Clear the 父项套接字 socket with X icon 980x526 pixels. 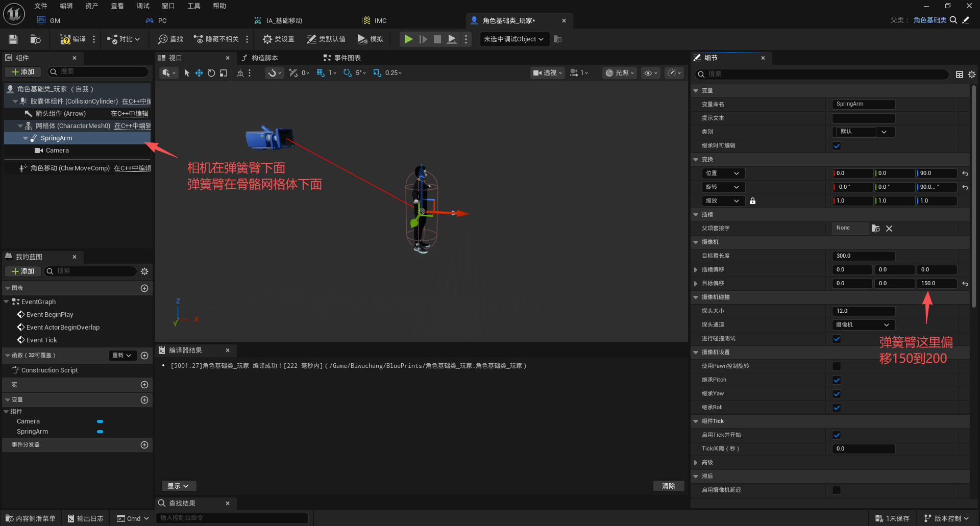point(889,229)
